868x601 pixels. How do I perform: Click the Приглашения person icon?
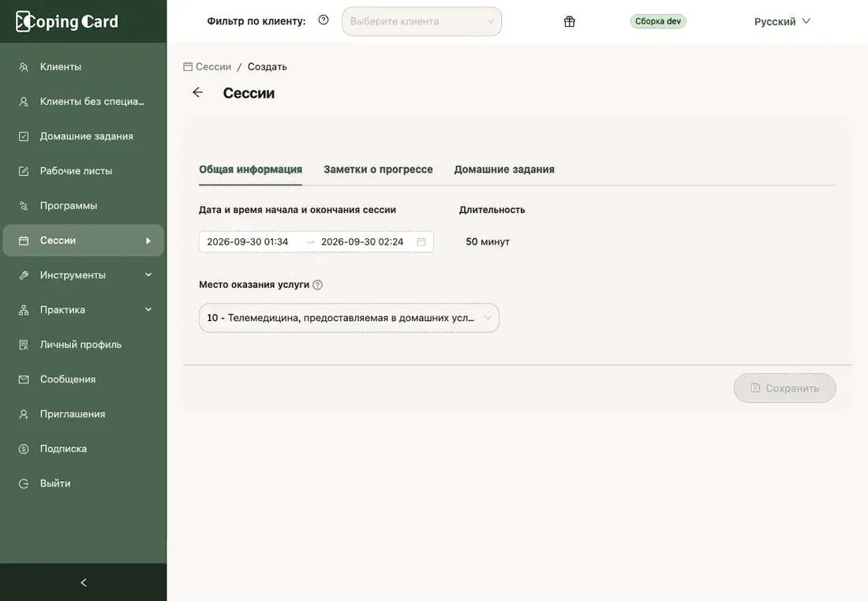pyautogui.click(x=23, y=414)
